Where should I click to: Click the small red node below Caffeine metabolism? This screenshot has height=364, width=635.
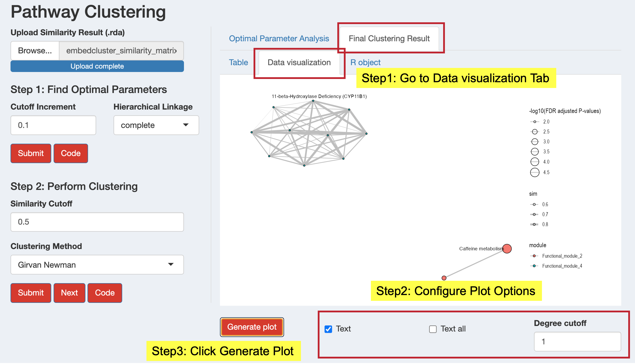pos(444,278)
